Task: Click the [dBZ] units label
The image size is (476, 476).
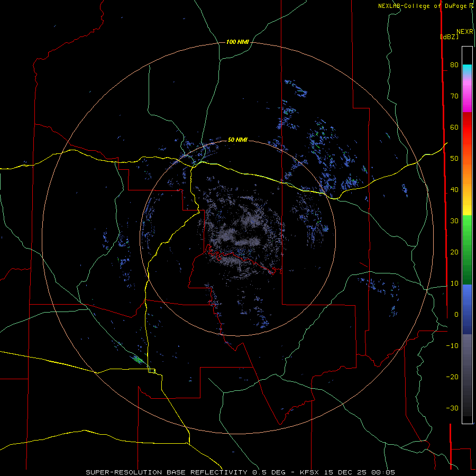Action: pos(449,36)
